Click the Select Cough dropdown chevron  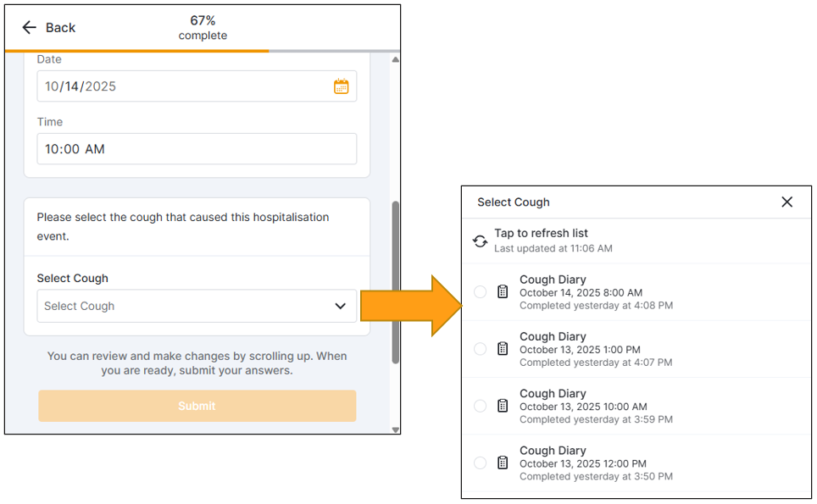click(x=340, y=306)
